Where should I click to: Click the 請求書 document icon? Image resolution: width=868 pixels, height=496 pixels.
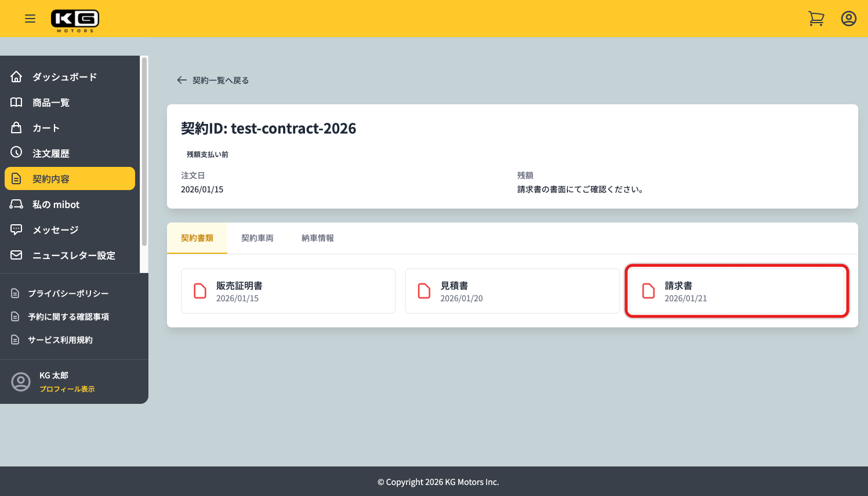point(648,290)
